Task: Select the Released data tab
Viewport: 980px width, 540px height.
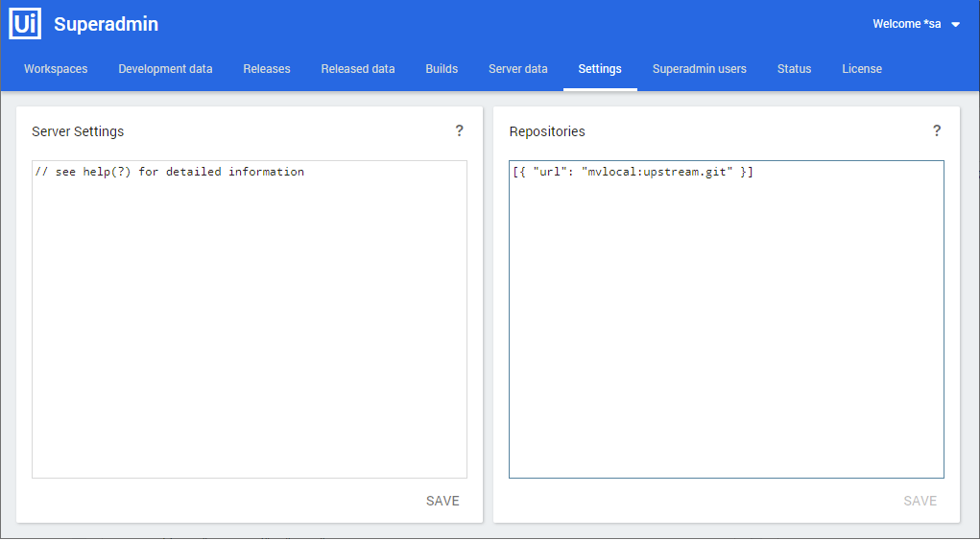Action: pyautogui.click(x=358, y=69)
